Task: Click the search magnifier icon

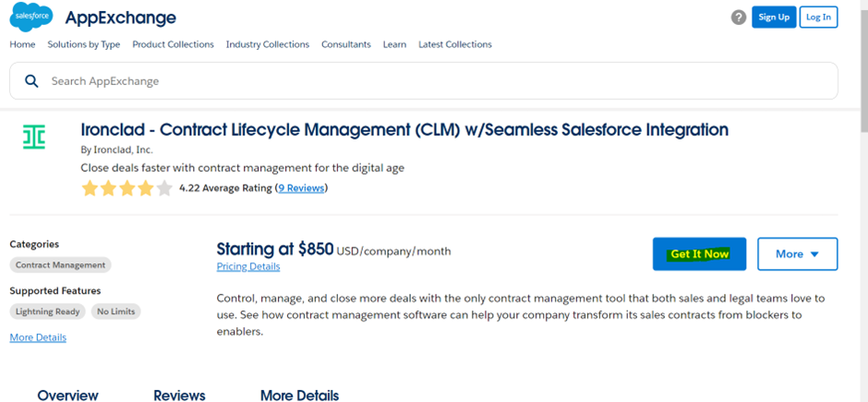Action: pos(31,80)
